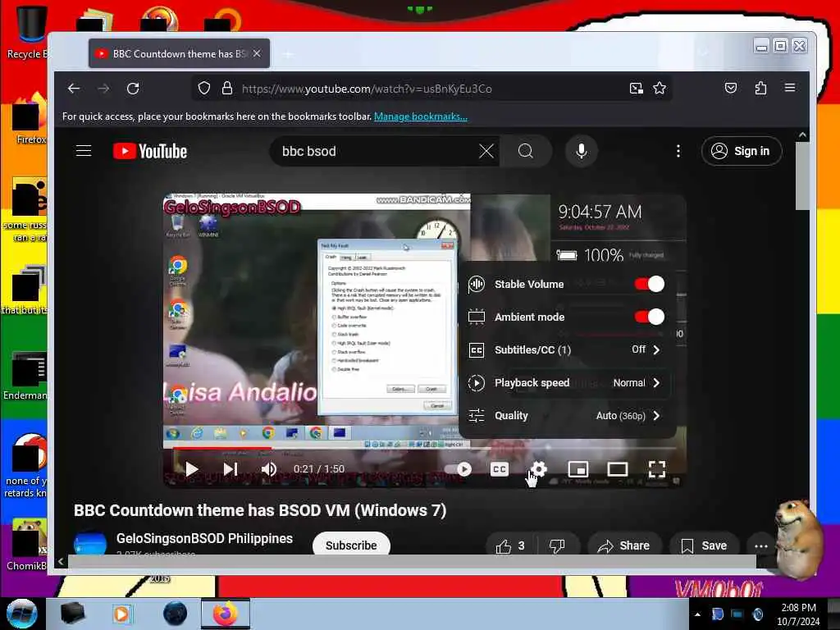Open picture-in-picture icon in address bar
This screenshot has width=840, height=630.
click(x=636, y=89)
